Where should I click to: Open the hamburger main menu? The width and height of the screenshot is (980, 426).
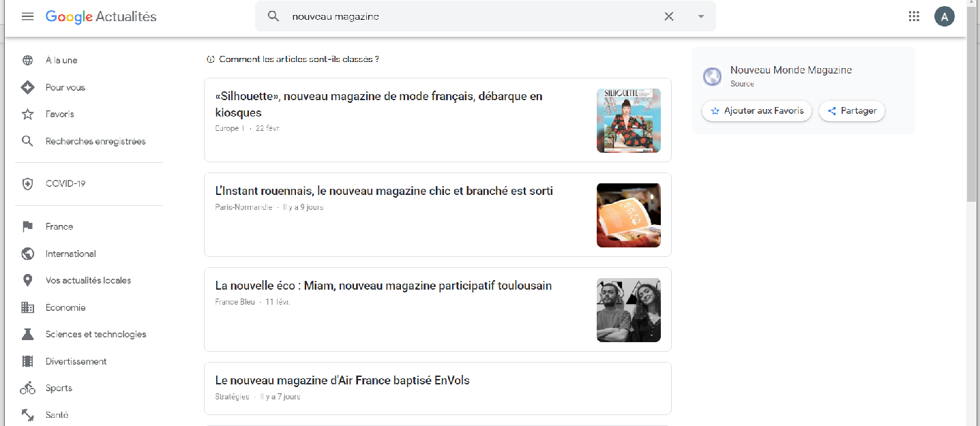28,16
